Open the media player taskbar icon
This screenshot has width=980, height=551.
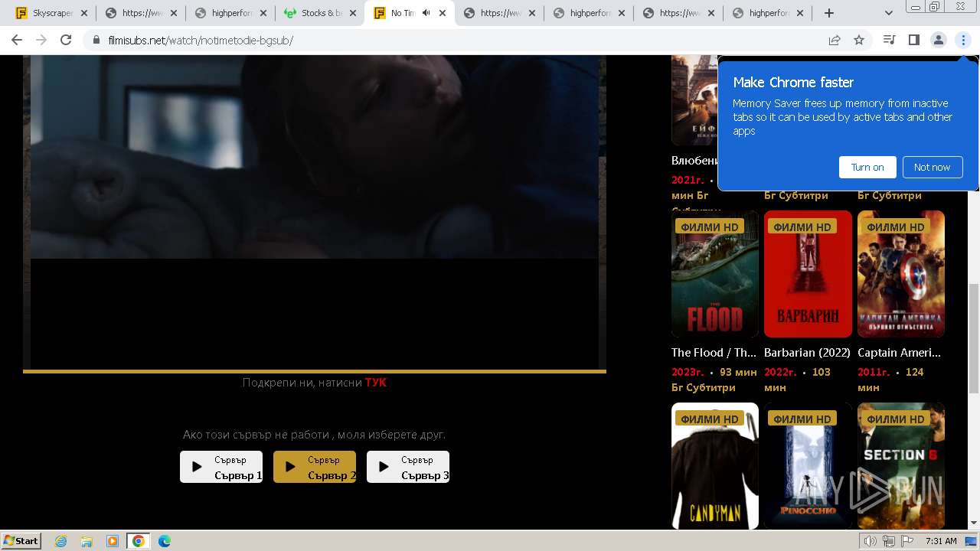113,541
